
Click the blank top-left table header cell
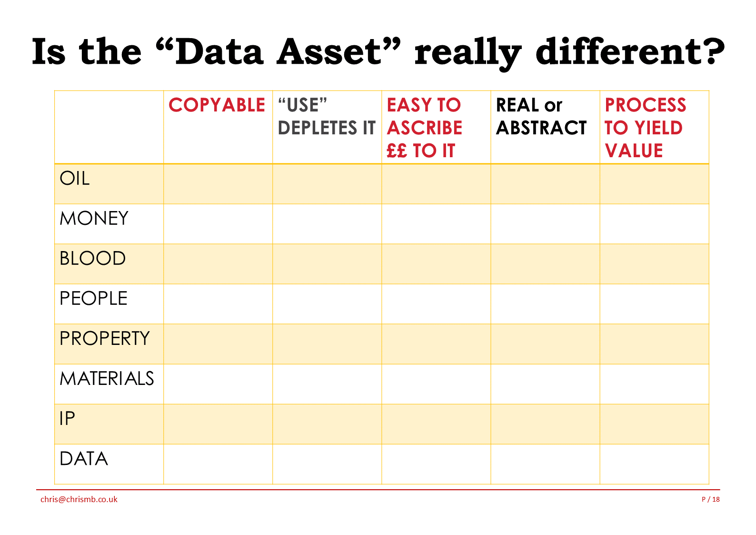click(x=109, y=127)
